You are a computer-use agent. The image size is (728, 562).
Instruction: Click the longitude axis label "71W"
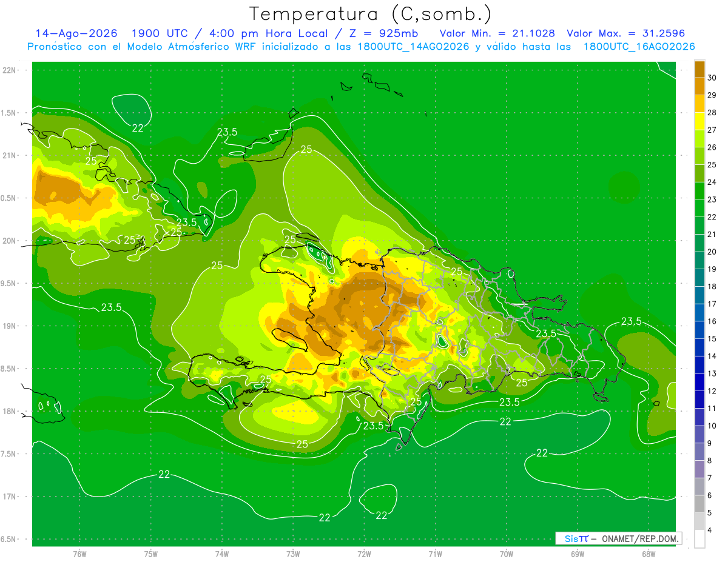(435, 554)
